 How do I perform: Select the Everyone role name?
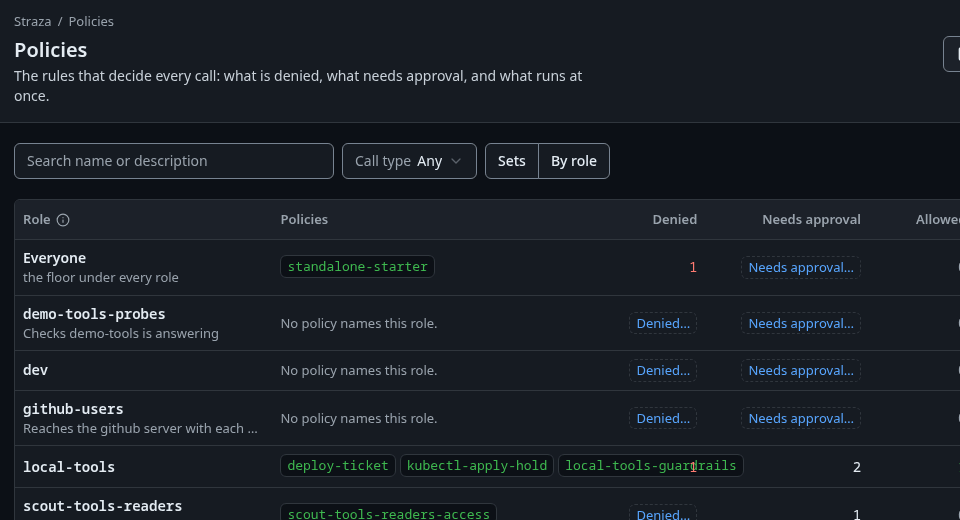coord(54,258)
